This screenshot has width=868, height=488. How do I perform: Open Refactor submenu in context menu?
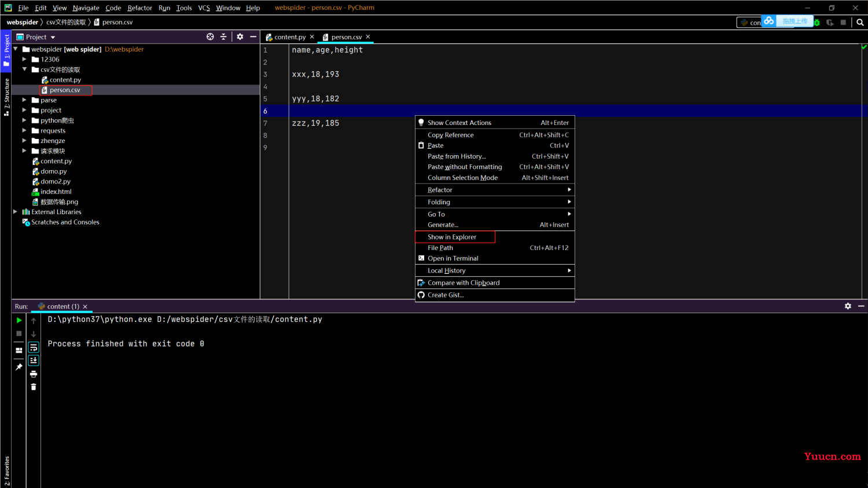pyautogui.click(x=495, y=190)
